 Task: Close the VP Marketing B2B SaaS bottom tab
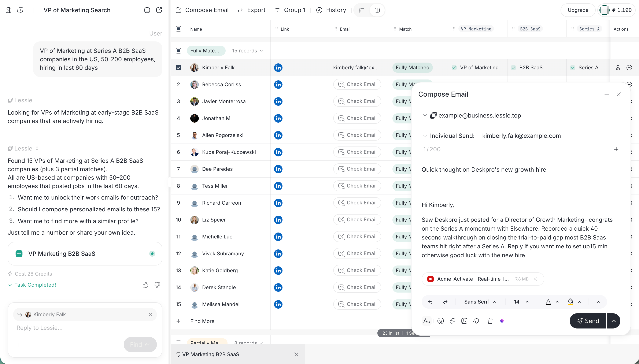(296, 354)
